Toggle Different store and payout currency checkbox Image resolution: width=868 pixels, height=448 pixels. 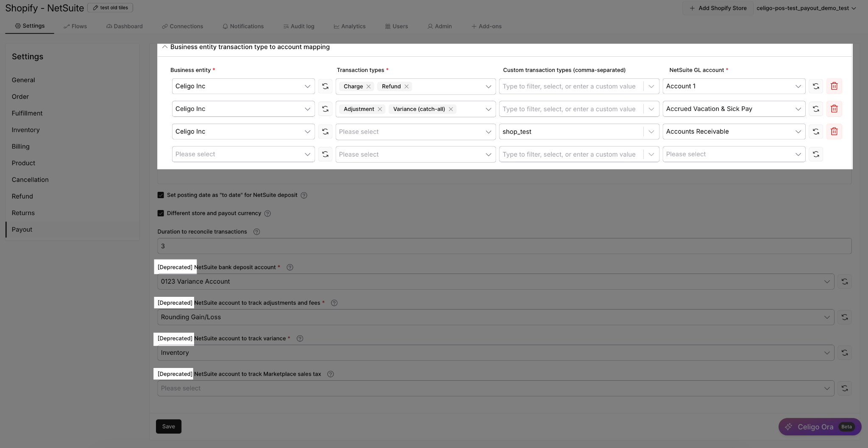(161, 213)
